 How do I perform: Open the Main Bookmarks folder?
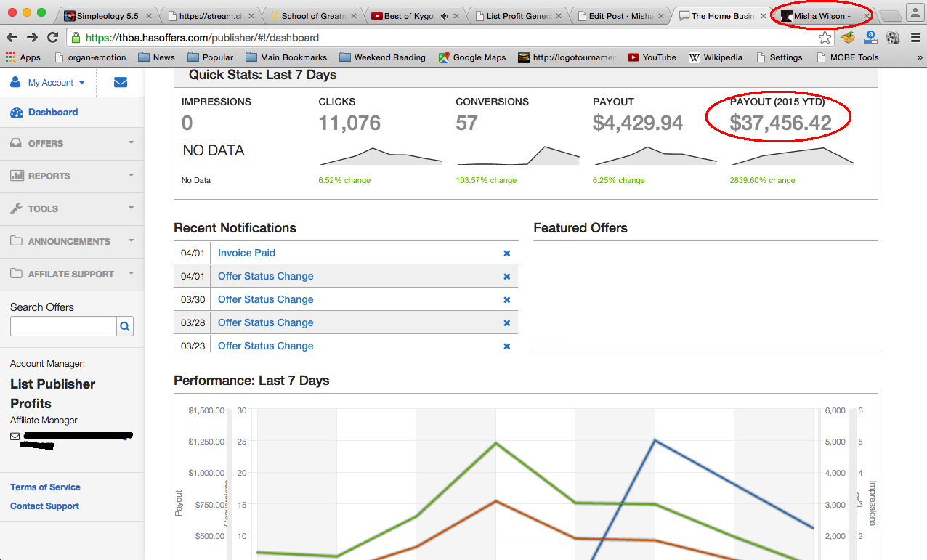pyautogui.click(x=286, y=57)
